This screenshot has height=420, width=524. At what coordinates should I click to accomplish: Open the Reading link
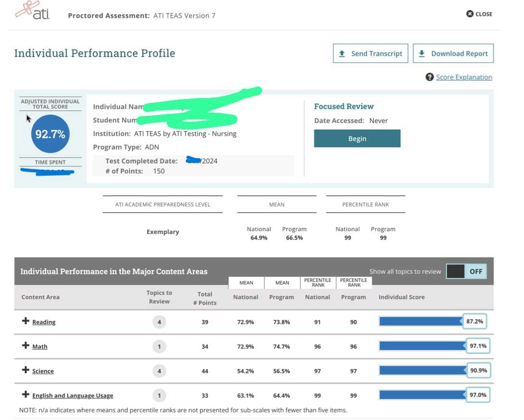[x=44, y=322]
